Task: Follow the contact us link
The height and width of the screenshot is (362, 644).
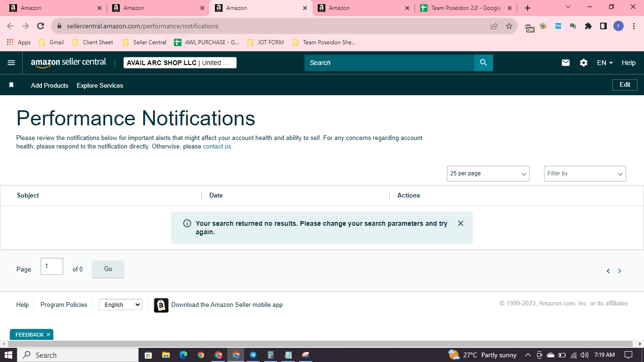Action: pos(217,147)
